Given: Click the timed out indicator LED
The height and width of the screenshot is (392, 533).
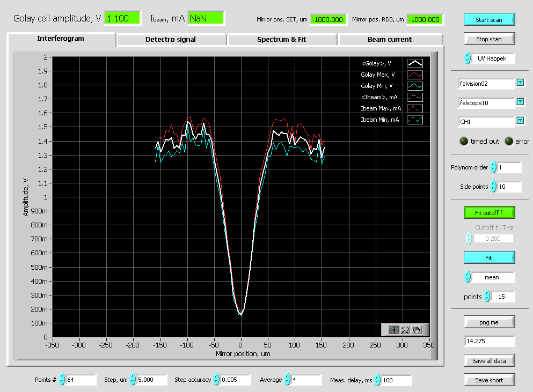Looking at the screenshot, I should pyautogui.click(x=464, y=141).
